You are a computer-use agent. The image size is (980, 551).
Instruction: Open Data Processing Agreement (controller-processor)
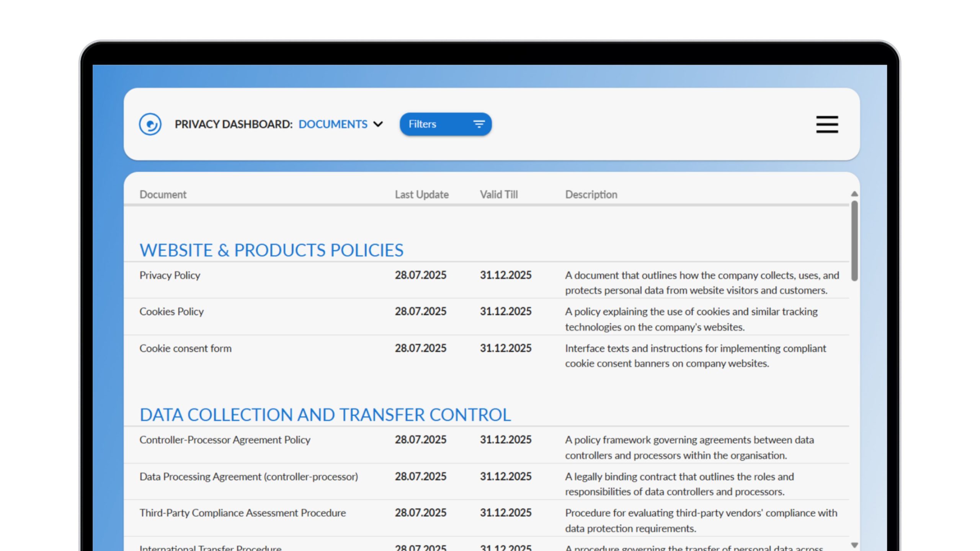tap(248, 476)
